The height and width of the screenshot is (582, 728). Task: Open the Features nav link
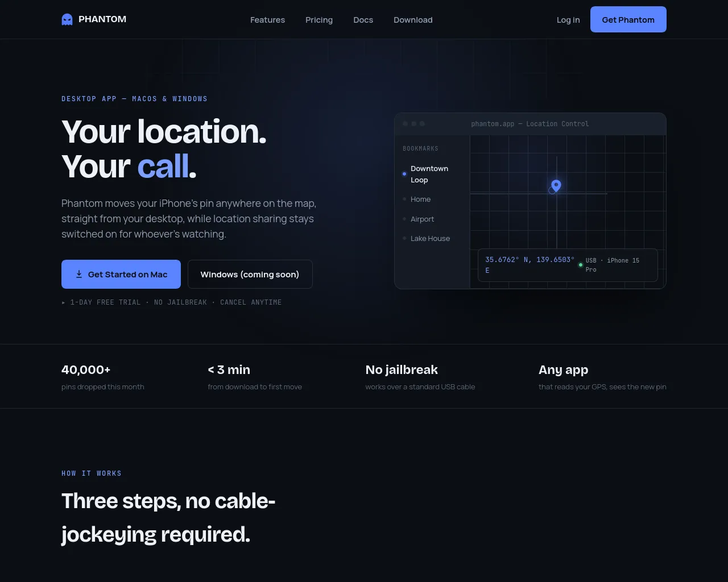pyautogui.click(x=267, y=20)
